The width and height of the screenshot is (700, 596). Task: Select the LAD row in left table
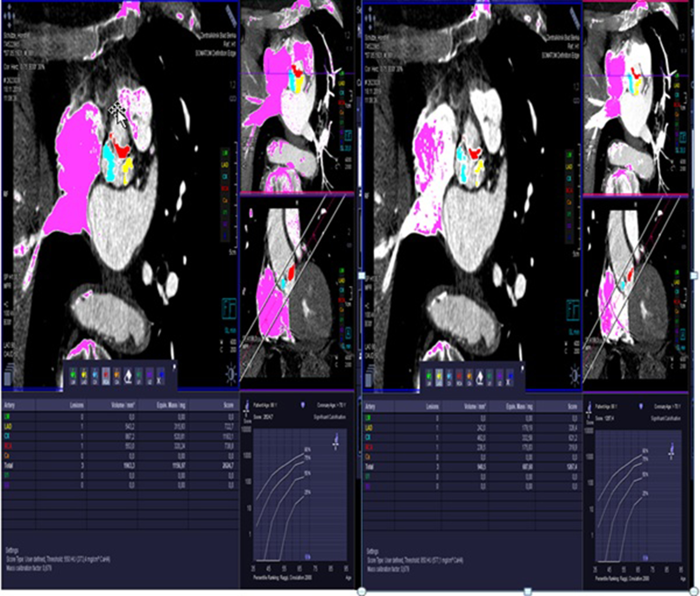pos(120,426)
